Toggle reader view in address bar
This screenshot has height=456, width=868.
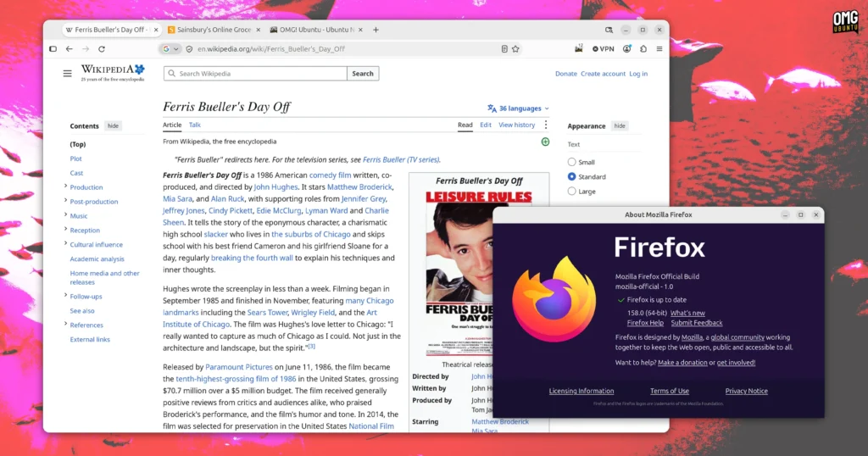(504, 48)
